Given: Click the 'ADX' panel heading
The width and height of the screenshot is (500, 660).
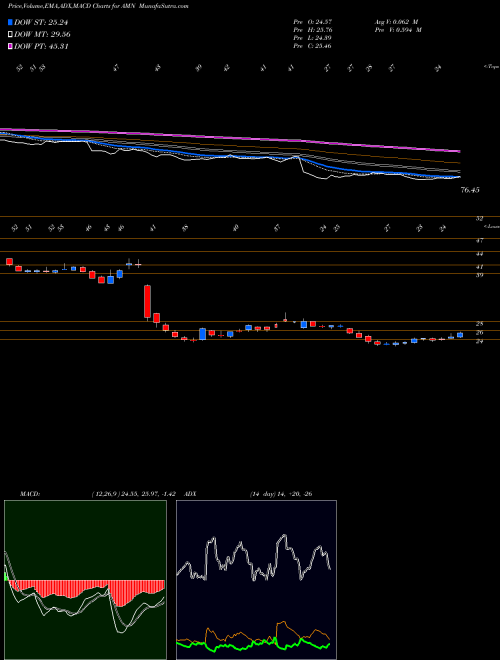Looking at the screenshot, I should [x=190, y=494].
